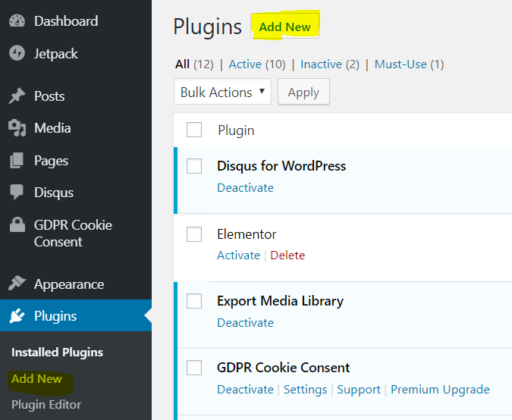Click the Plugins plug icon
This screenshot has width=512, height=420.
point(17,315)
